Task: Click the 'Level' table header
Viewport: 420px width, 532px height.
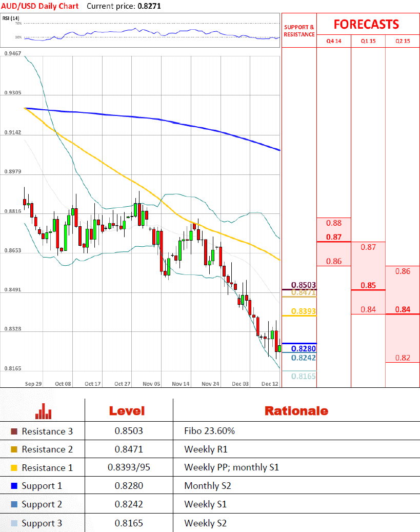Action: (x=127, y=411)
